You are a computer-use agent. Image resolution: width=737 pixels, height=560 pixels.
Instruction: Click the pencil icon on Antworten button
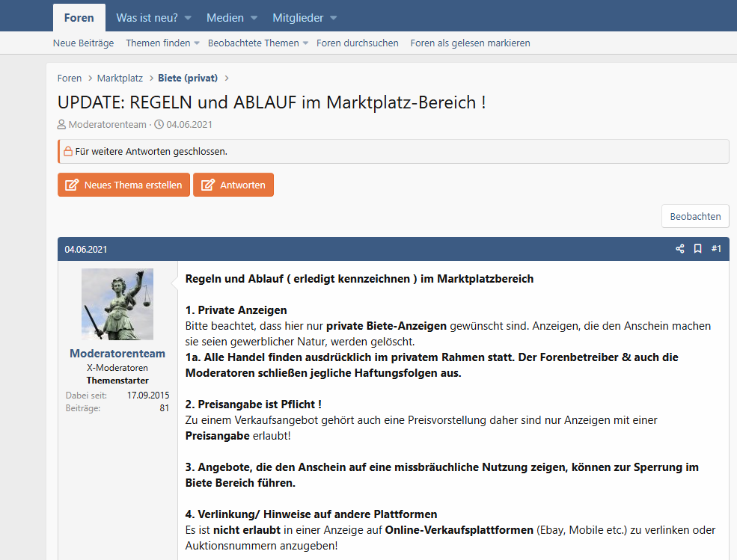point(207,185)
